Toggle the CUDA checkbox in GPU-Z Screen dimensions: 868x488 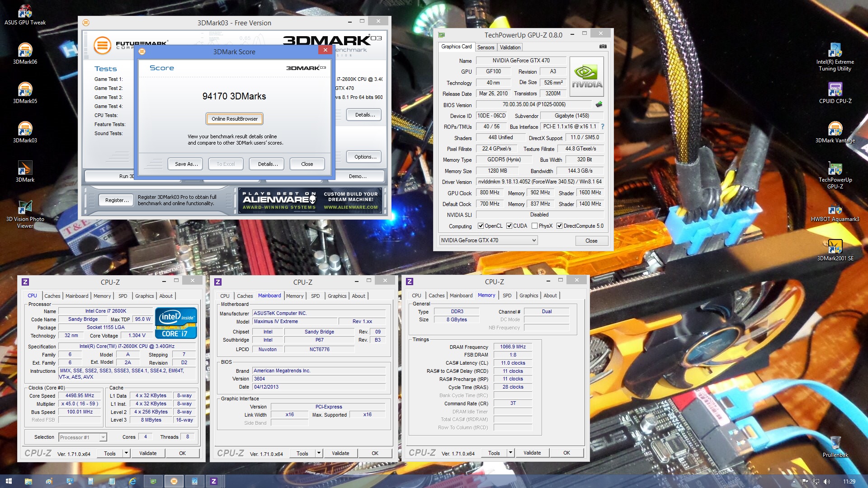(509, 226)
